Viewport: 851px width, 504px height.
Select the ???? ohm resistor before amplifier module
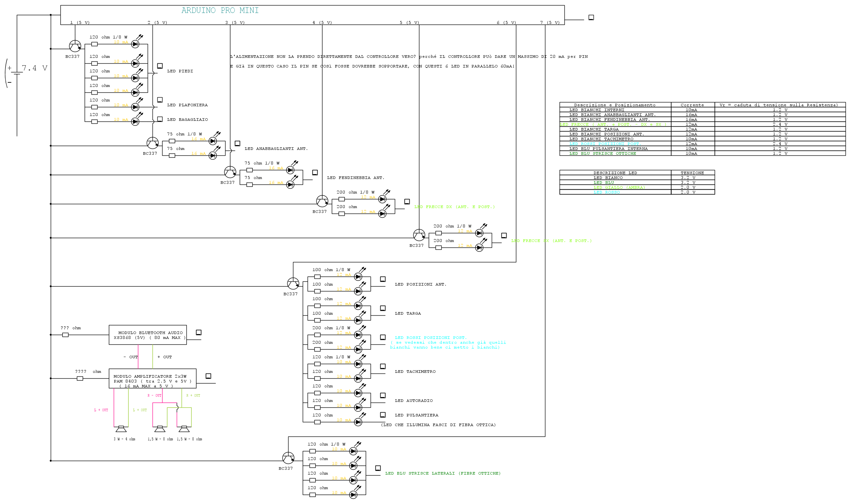80,378
